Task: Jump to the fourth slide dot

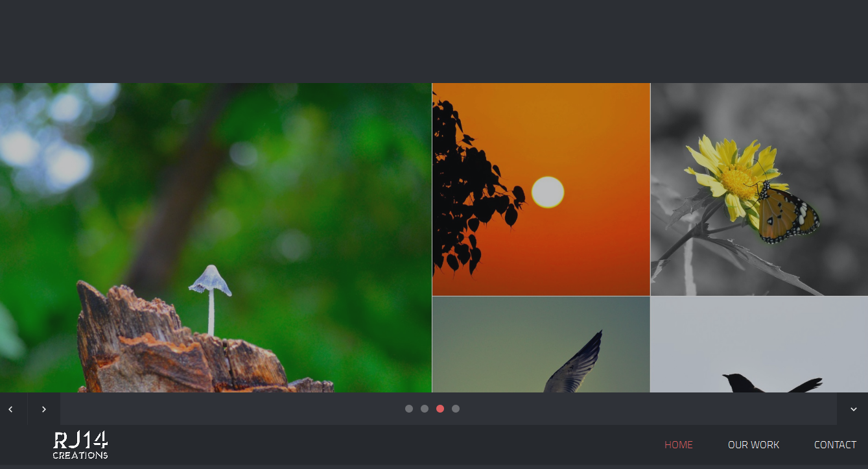Action: pyautogui.click(x=456, y=409)
